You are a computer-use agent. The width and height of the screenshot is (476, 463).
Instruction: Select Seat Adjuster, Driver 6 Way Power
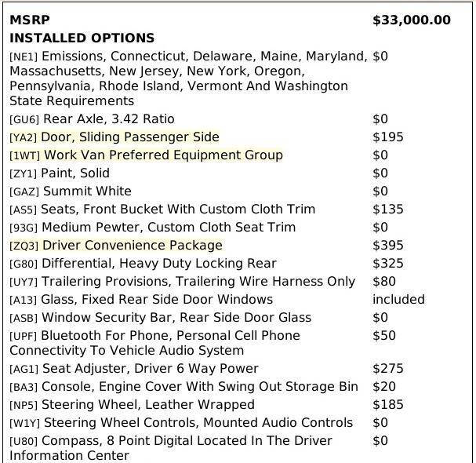click(151, 369)
